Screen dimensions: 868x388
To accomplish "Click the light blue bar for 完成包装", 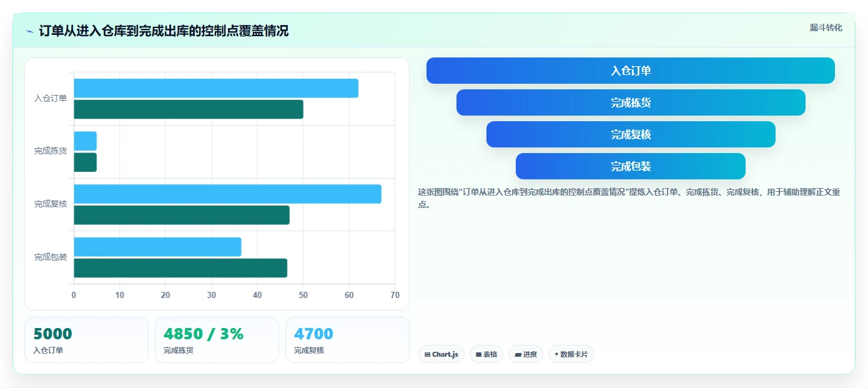I will [157, 247].
